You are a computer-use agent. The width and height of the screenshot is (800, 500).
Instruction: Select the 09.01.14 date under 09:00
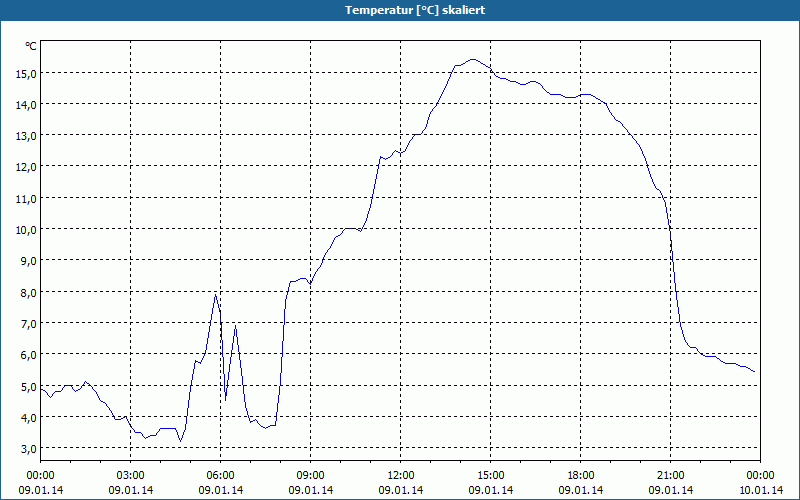(x=311, y=490)
